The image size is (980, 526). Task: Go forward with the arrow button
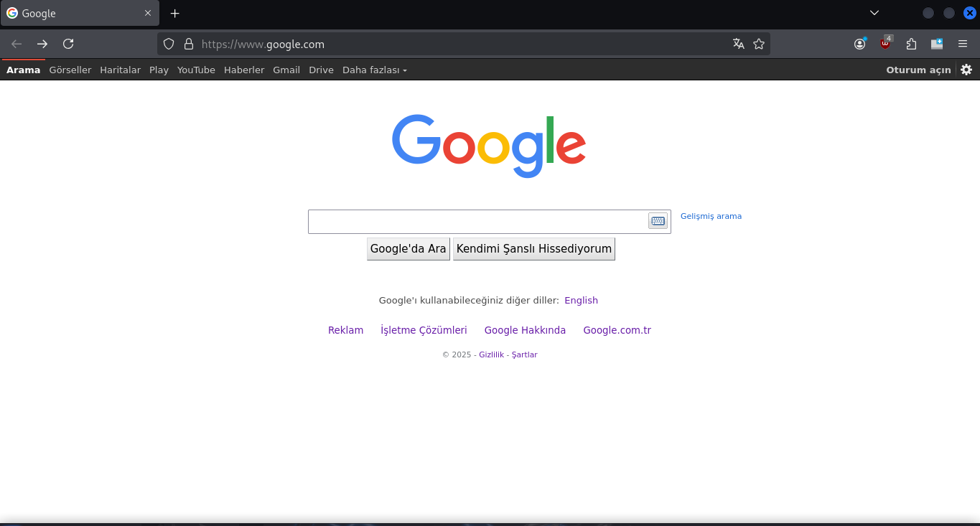pos(42,44)
